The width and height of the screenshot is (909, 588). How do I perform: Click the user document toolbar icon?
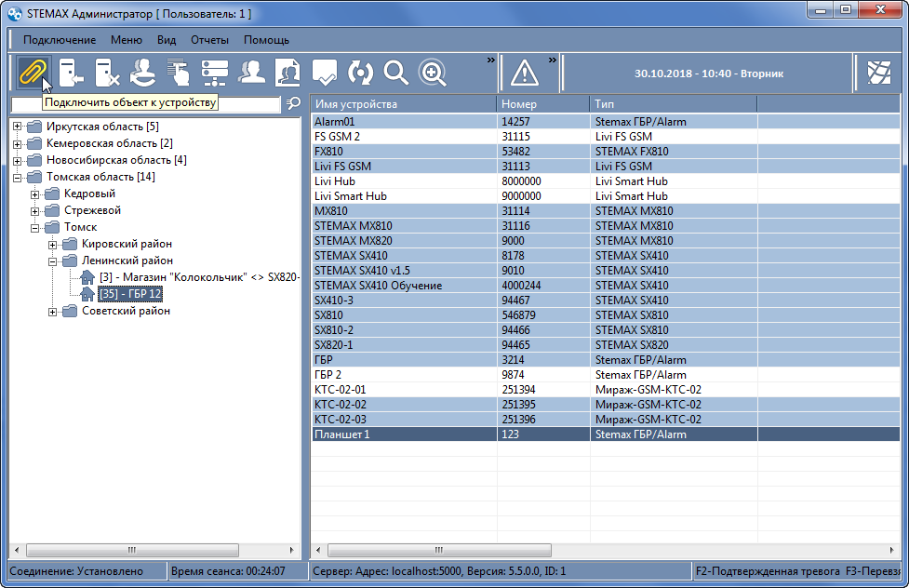[288, 73]
